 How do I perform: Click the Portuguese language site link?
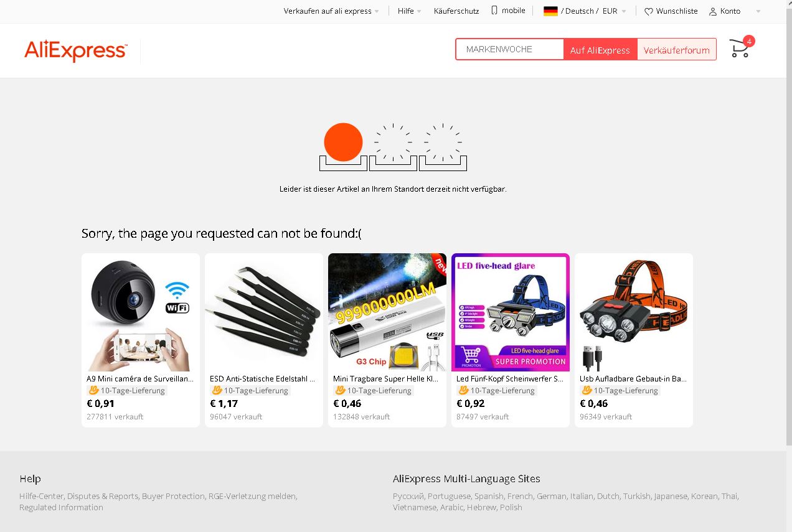coord(450,496)
